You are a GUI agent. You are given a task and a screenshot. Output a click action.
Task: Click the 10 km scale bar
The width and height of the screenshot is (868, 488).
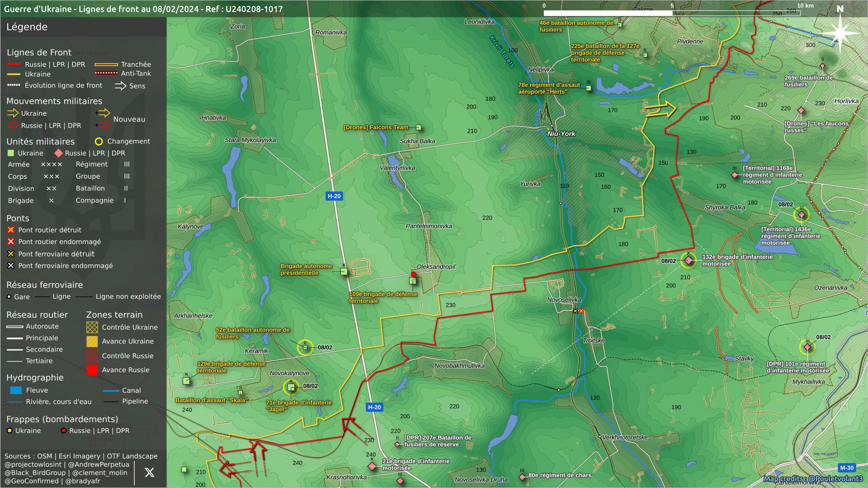click(x=672, y=13)
